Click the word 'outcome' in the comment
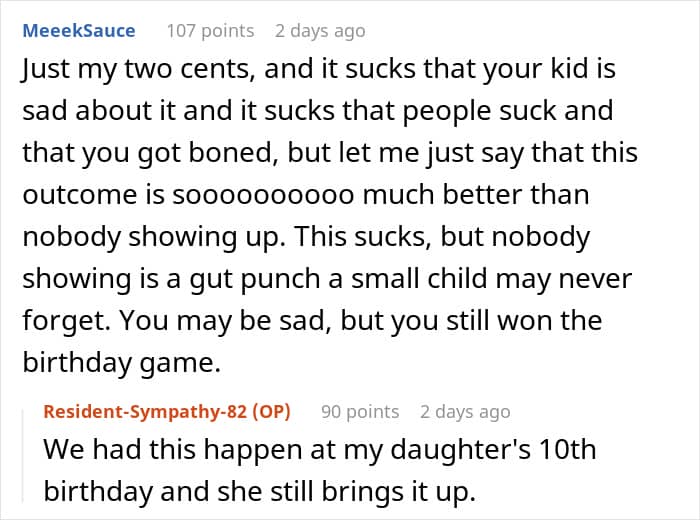 [79, 195]
